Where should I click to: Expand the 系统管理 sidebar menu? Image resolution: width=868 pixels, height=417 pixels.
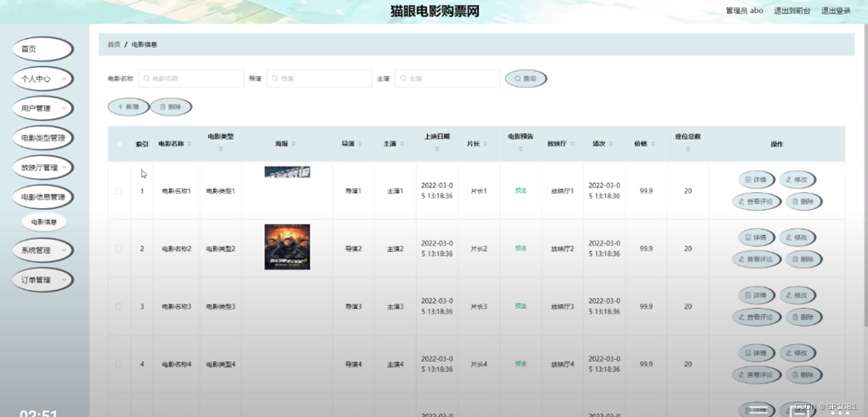pyautogui.click(x=43, y=250)
